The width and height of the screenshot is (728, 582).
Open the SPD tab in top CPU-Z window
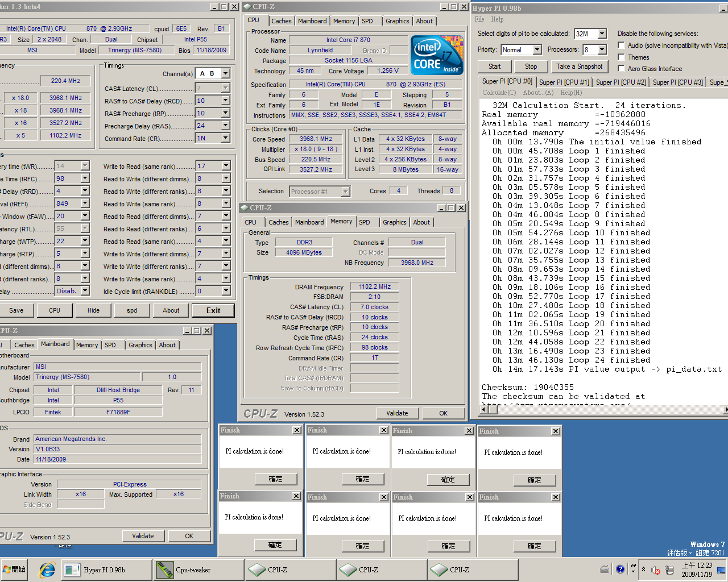367,21
